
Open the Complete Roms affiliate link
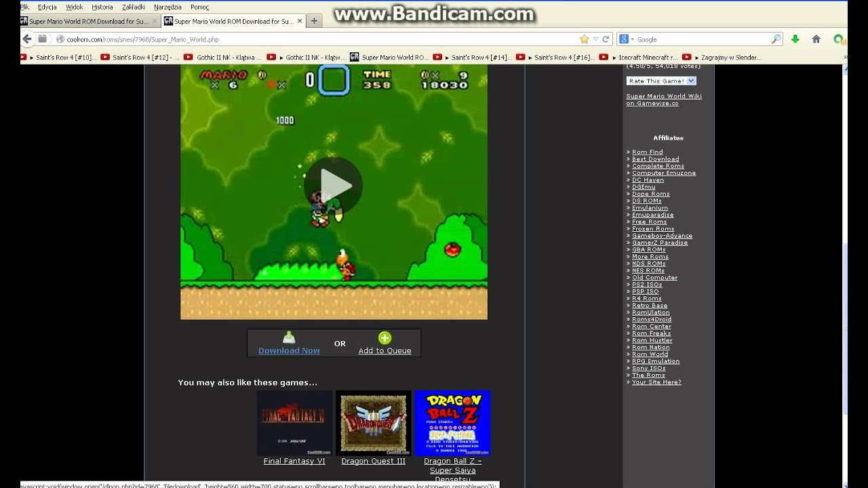pyautogui.click(x=658, y=166)
